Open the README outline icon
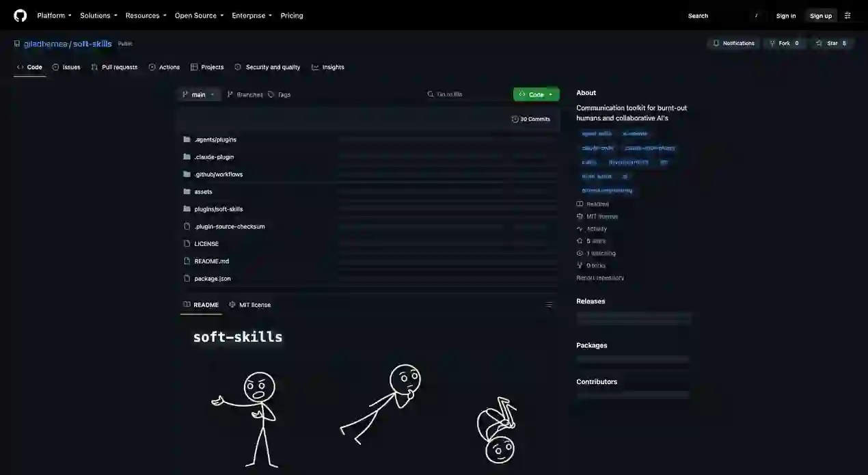This screenshot has width=868, height=475. pos(549,305)
